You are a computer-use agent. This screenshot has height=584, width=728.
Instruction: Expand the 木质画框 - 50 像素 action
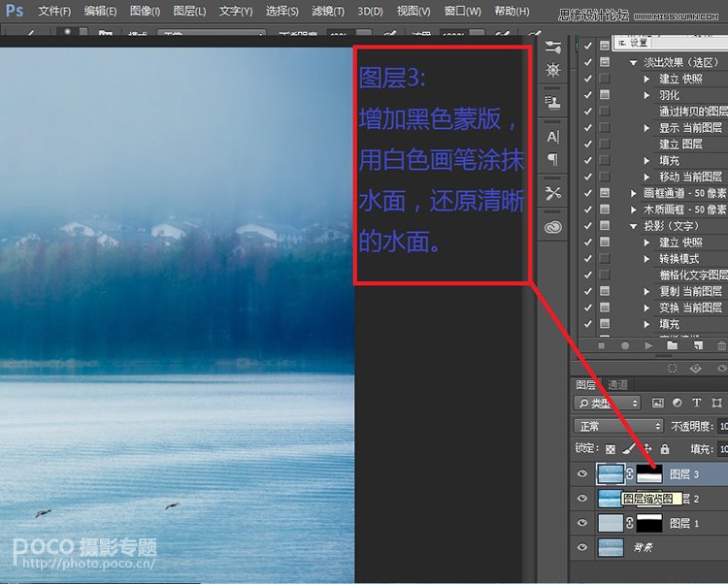[x=633, y=210]
